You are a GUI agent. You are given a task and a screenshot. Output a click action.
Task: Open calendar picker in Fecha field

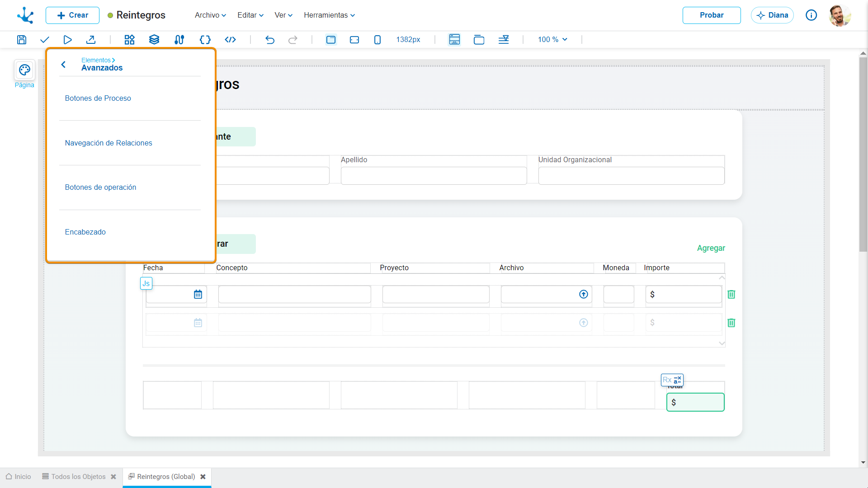pyautogui.click(x=198, y=295)
